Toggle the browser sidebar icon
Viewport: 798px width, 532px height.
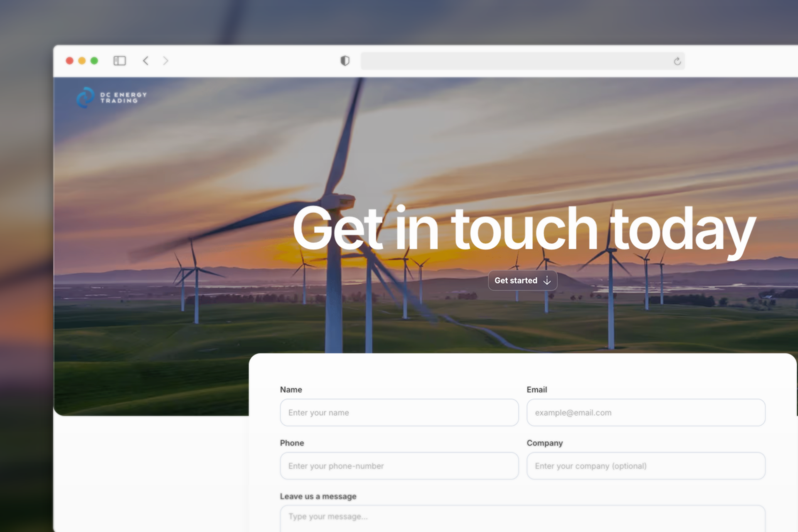point(120,61)
